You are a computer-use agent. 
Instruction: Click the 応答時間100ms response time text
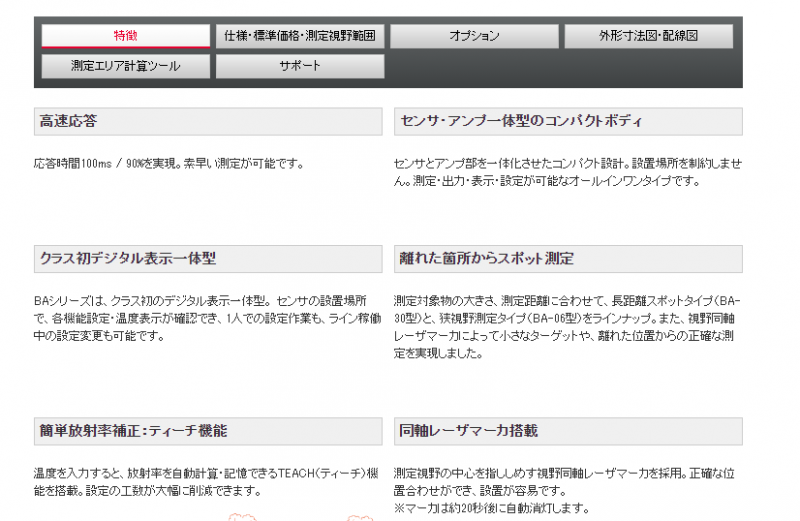coord(169,164)
